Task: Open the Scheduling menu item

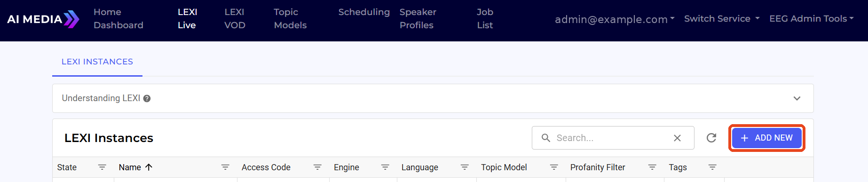Action: click(x=364, y=12)
